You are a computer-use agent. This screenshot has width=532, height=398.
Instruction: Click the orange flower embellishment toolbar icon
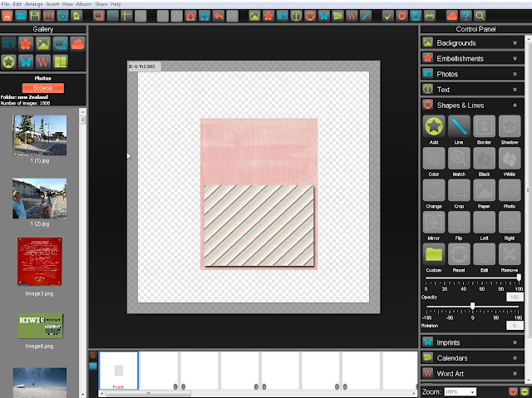(268, 16)
